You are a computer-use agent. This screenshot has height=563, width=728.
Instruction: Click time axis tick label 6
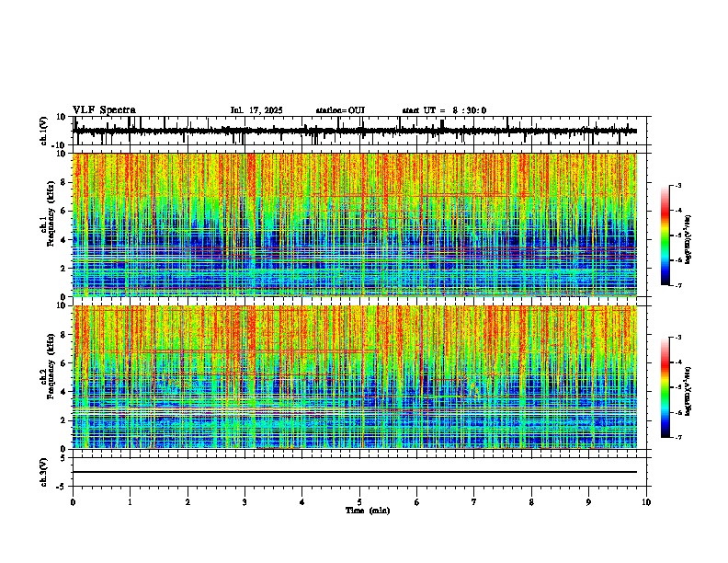pos(417,502)
